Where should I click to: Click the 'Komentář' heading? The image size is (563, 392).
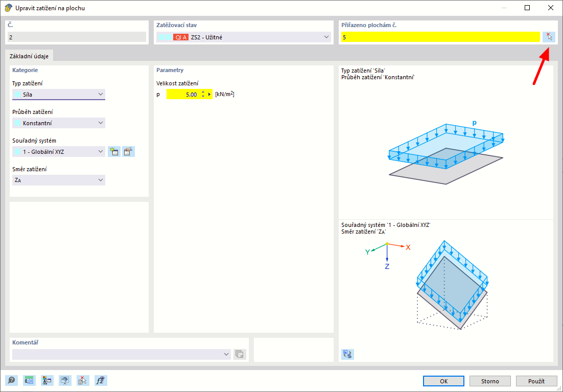26,342
